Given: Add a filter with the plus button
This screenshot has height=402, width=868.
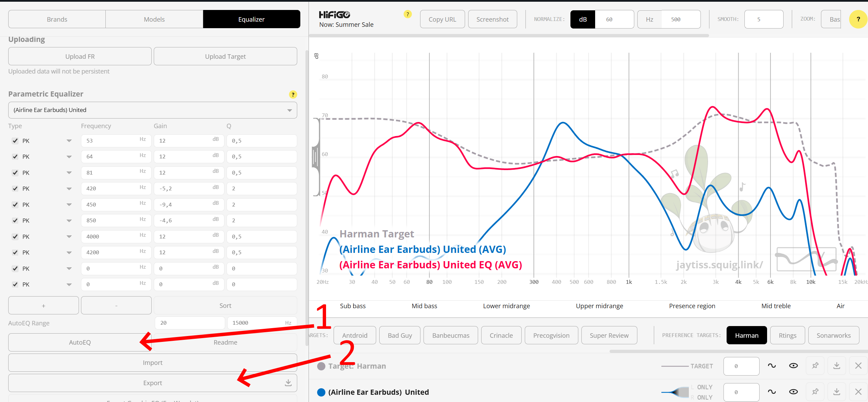Looking at the screenshot, I should (x=44, y=305).
